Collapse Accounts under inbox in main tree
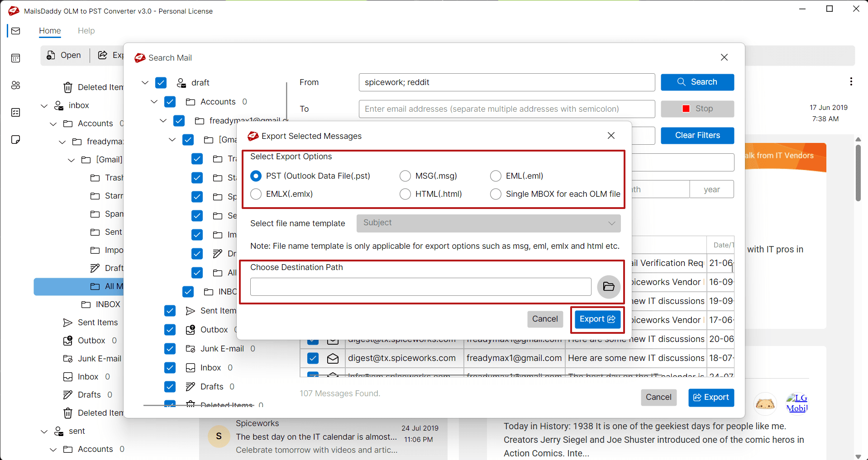The width and height of the screenshot is (868, 460). [x=53, y=124]
